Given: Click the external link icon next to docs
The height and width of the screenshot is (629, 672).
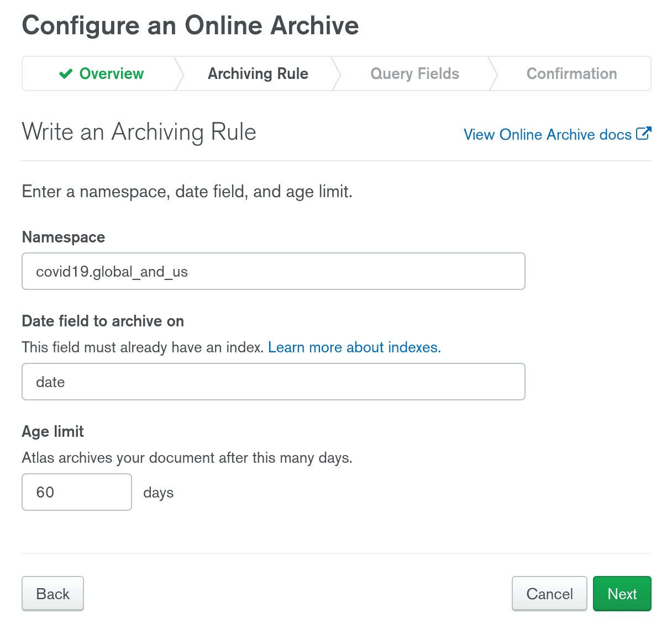Looking at the screenshot, I should [643, 134].
